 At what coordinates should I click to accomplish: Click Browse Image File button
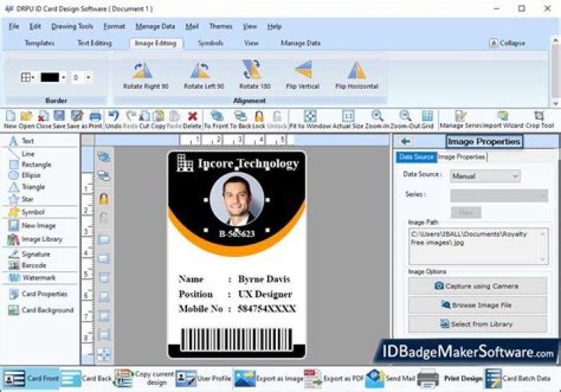pyautogui.click(x=478, y=305)
